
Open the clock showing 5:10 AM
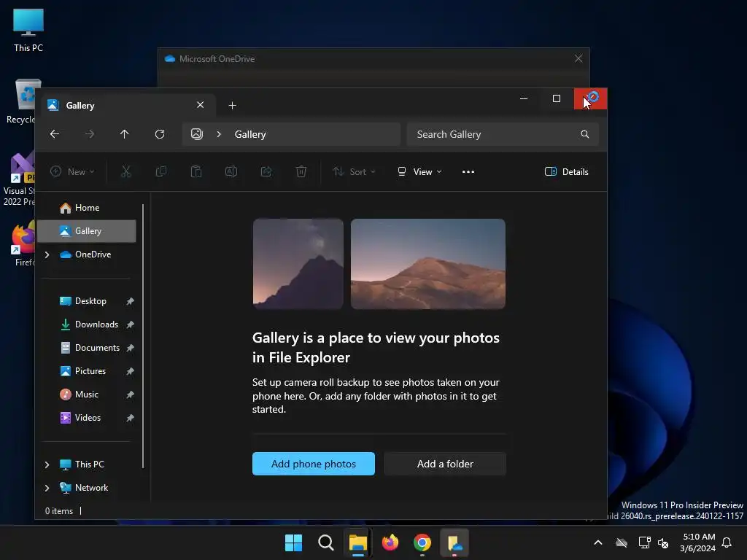(698, 542)
